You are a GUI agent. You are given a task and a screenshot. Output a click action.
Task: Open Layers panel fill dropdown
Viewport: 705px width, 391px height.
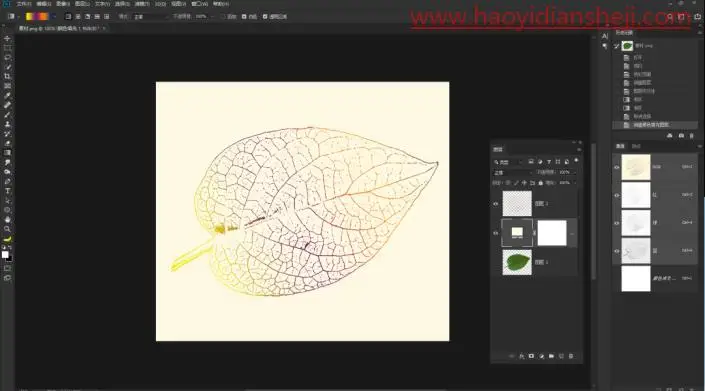[575, 183]
